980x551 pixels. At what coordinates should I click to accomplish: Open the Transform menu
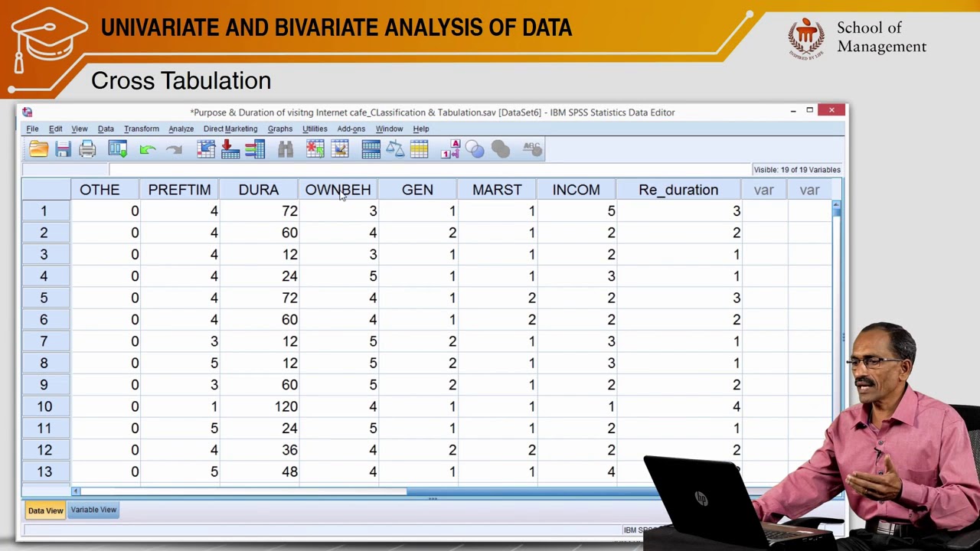point(142,129)
